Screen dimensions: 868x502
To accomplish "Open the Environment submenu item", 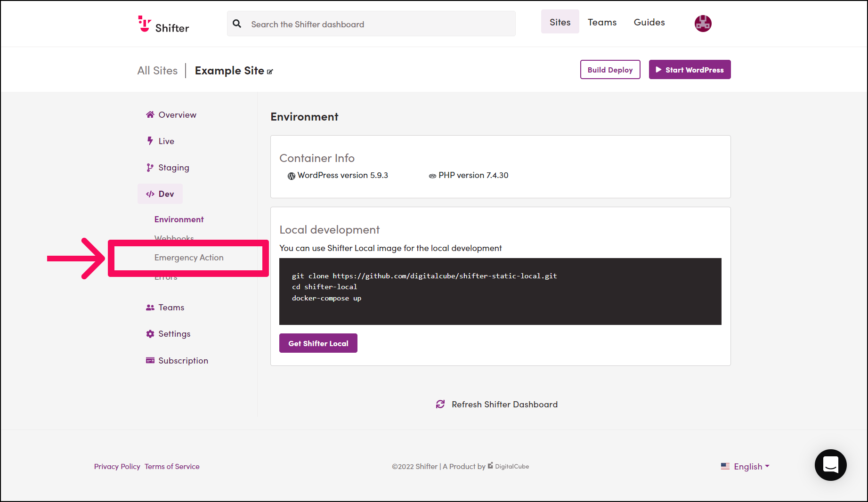I will pyautogui.click(x=179, y=219).
